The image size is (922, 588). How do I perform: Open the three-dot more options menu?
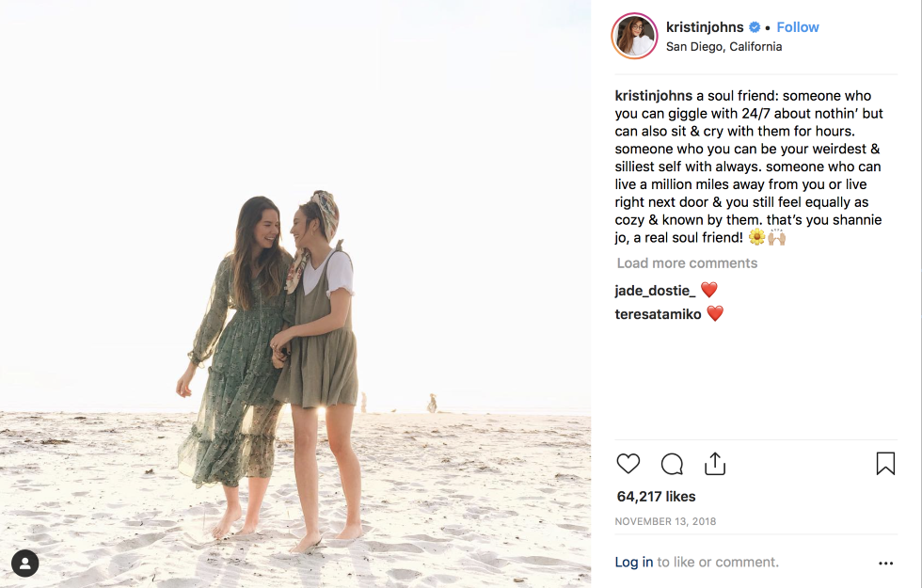[885, 564]
